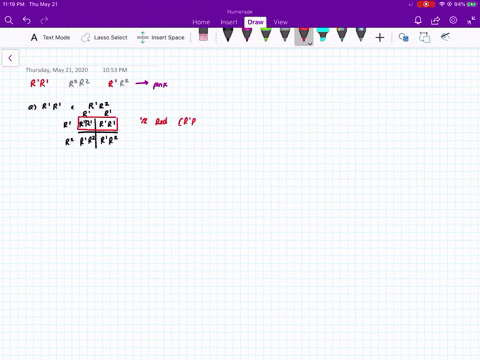Open notifications bell

point(418,21)
